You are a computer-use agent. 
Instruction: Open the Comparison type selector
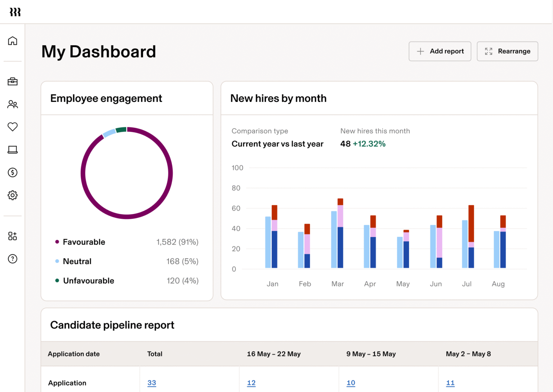point(277,144)
